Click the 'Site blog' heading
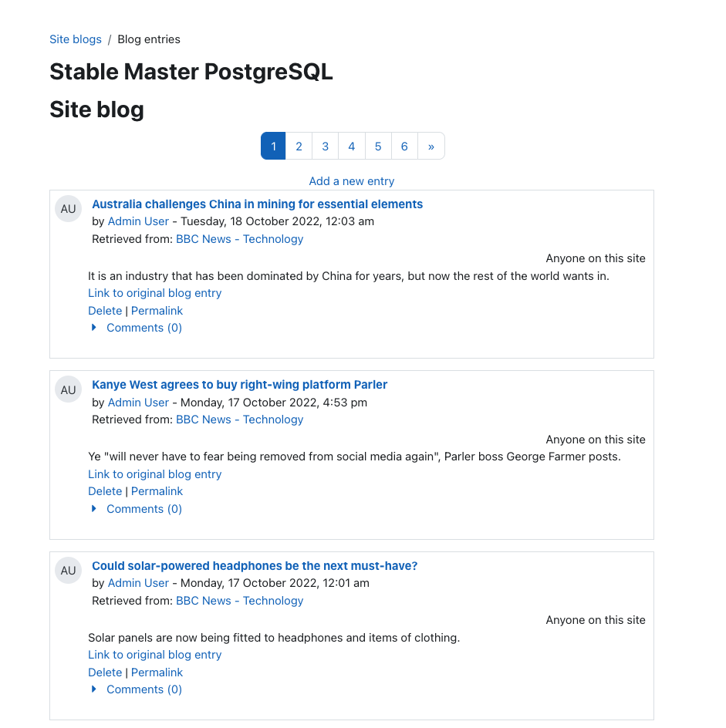The image size is (726, 728). 96,110
